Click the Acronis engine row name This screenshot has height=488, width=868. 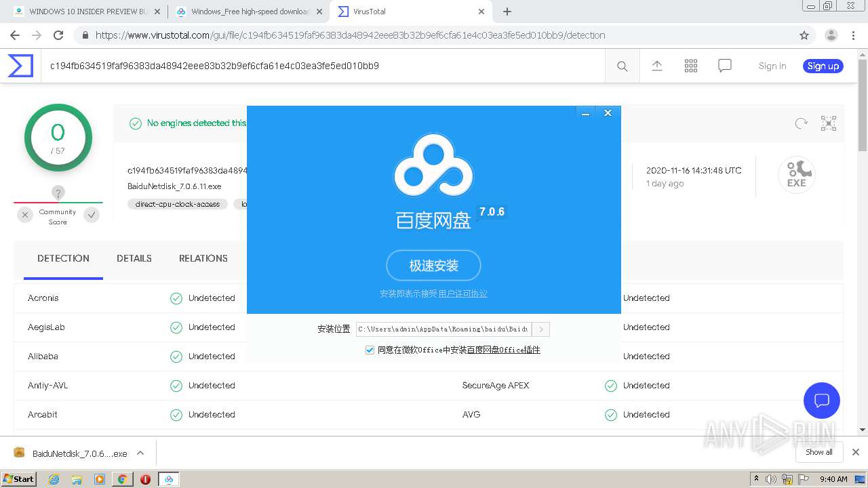(43, 298)
